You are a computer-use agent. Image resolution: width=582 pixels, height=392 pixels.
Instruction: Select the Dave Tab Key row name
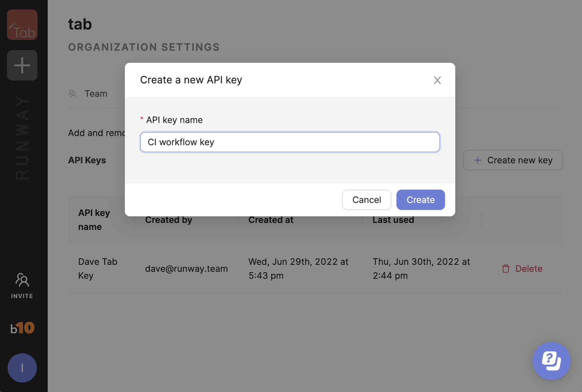click(x=97, y=268)
